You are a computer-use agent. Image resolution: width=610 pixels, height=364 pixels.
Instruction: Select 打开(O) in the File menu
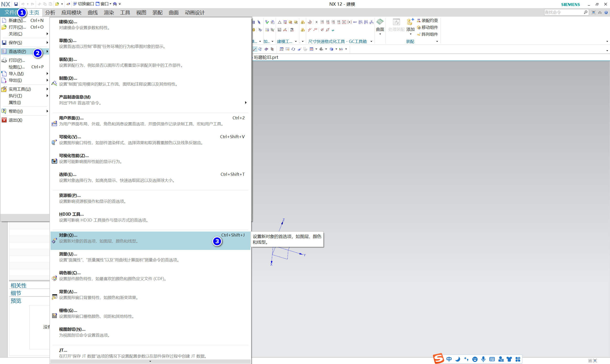[25, 27]
